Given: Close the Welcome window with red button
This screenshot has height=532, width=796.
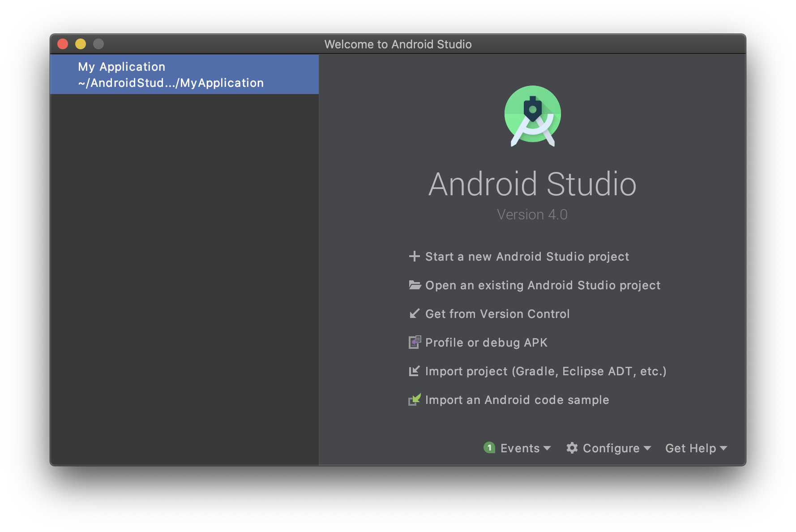Looking at the screenshot, I should click(x=63, y=44).
